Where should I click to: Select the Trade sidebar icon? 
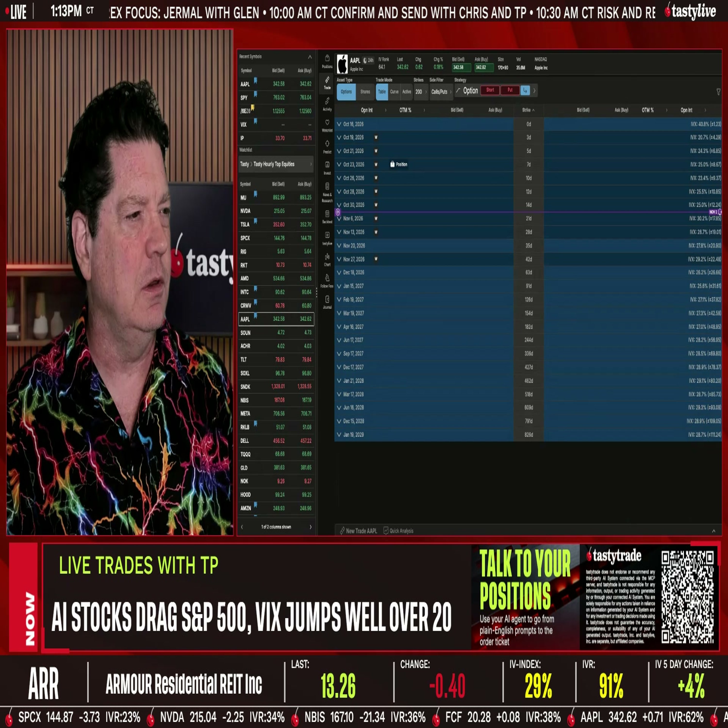point(327,83)
